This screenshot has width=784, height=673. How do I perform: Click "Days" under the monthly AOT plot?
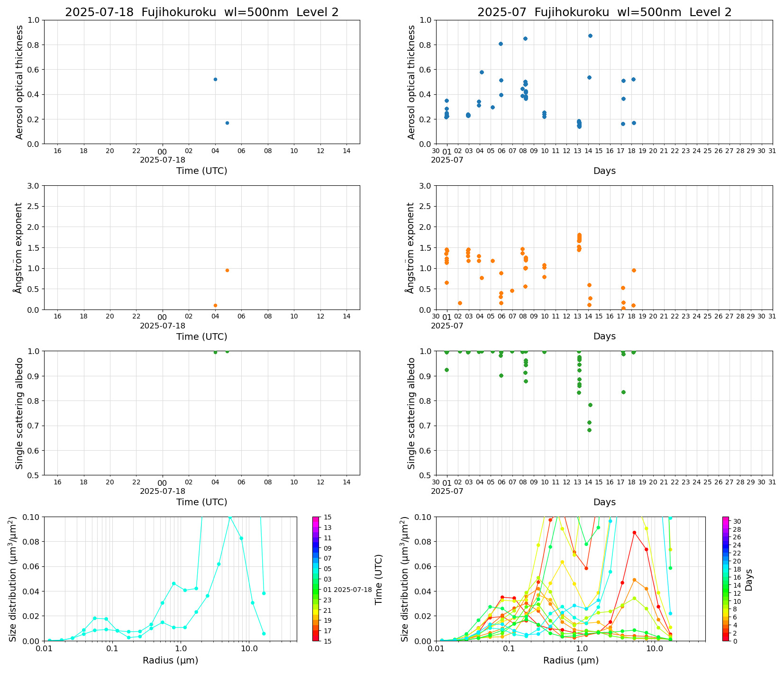pos(604,171)
